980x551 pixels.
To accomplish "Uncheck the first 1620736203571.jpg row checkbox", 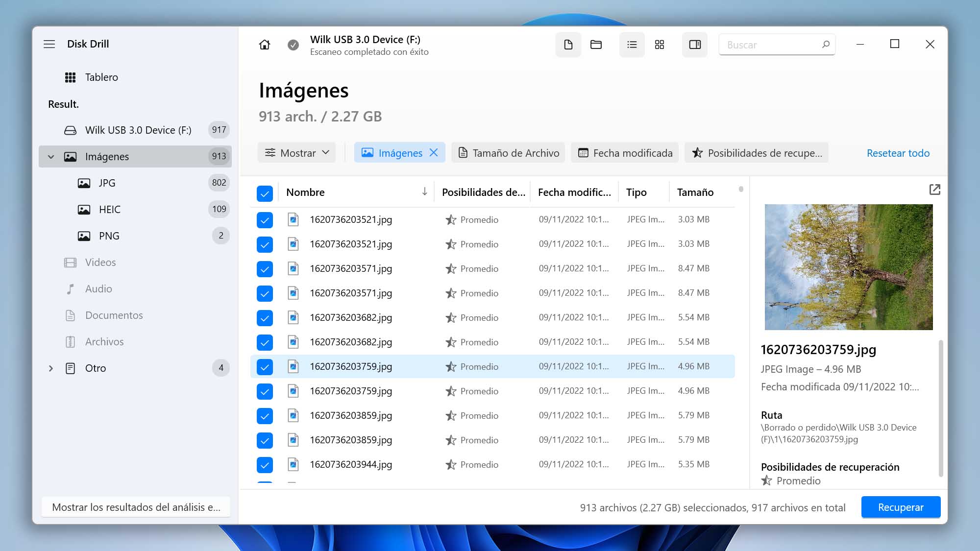I will [x=265, y=269].
